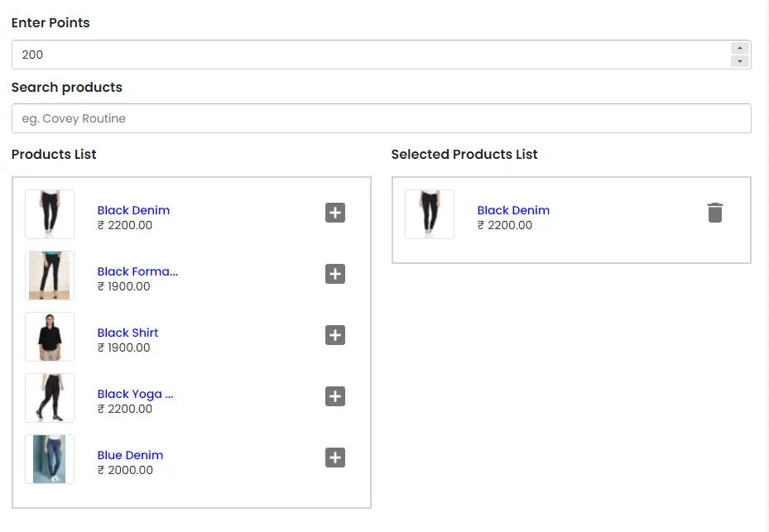Viewport: 769px width, 532px height.
Task: Open Black Denim link in Products List
Action: pyautogui.click(x=133, y=210)
